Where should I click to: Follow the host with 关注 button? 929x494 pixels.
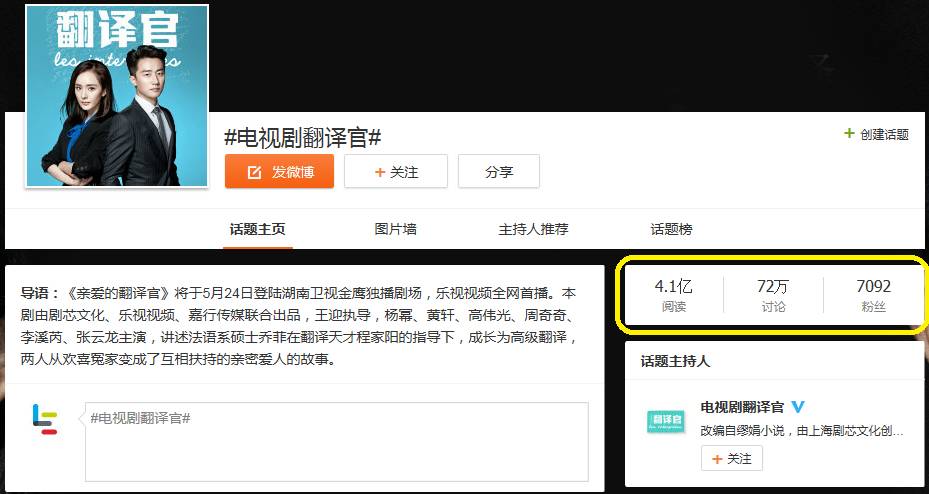732,458
